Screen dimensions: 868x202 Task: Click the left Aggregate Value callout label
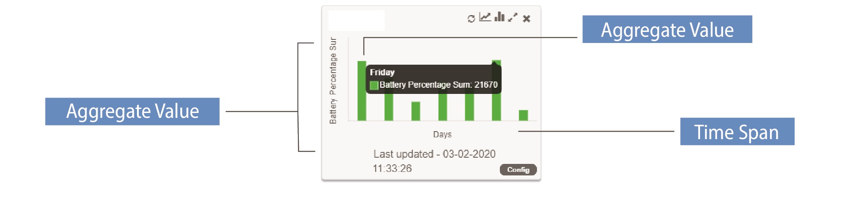pyautogui.click(x=132, y=112)
